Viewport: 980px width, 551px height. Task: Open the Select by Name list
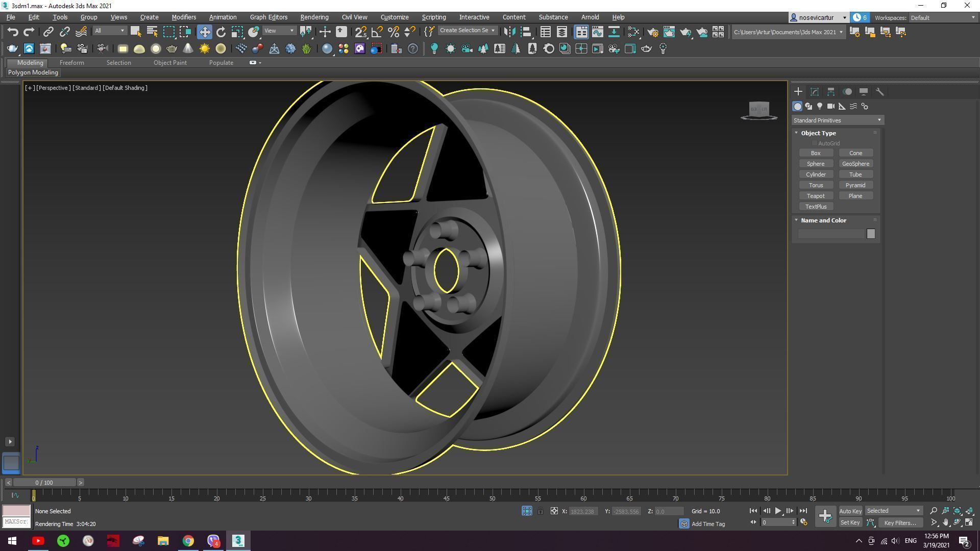152,32
